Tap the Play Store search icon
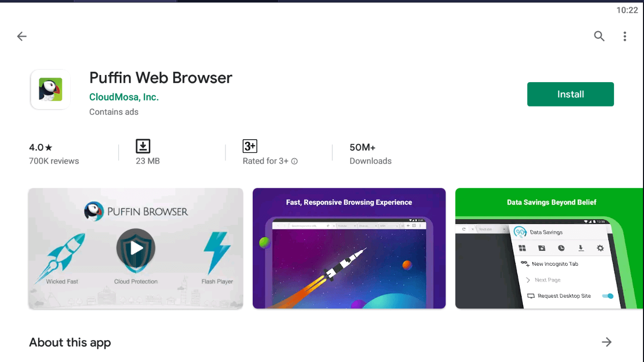 tap(599, 36)
